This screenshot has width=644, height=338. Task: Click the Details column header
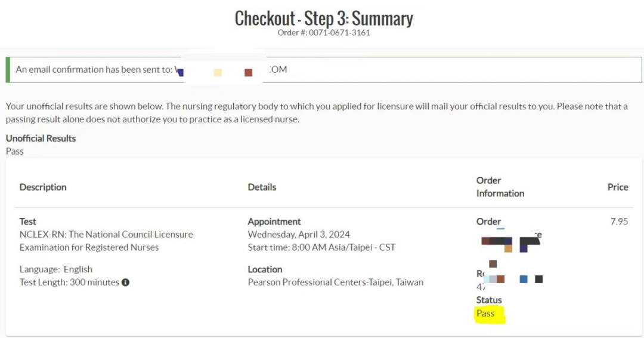point(262,187)
